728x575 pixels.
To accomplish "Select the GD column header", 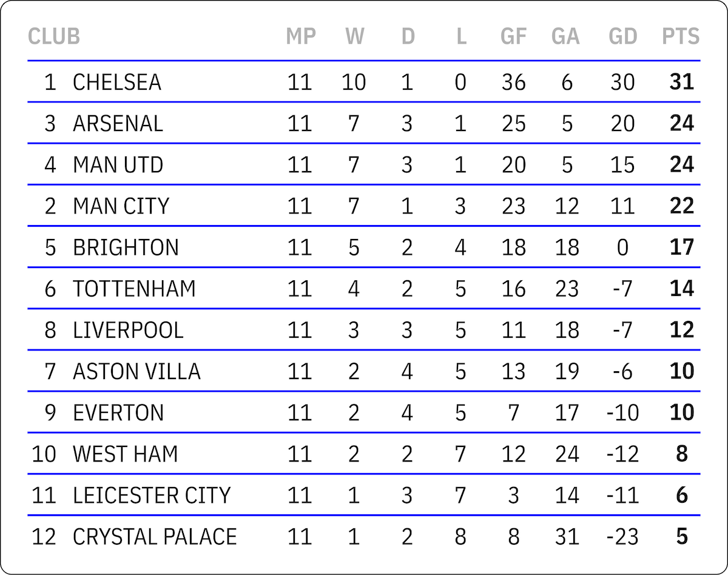I will [623, 36].
